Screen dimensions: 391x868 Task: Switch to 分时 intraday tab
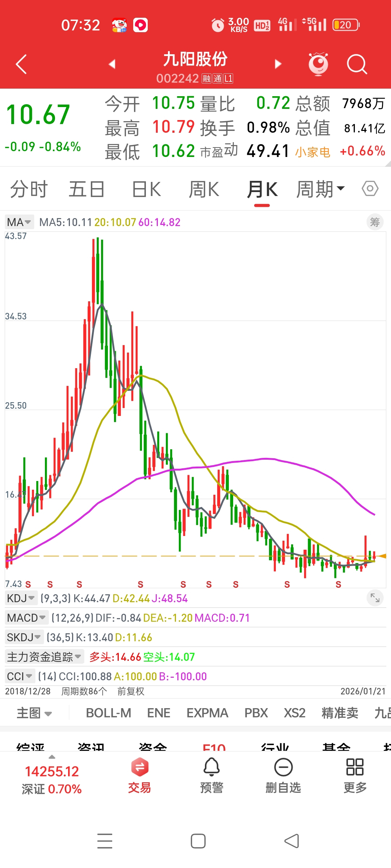tap(29, 189)
